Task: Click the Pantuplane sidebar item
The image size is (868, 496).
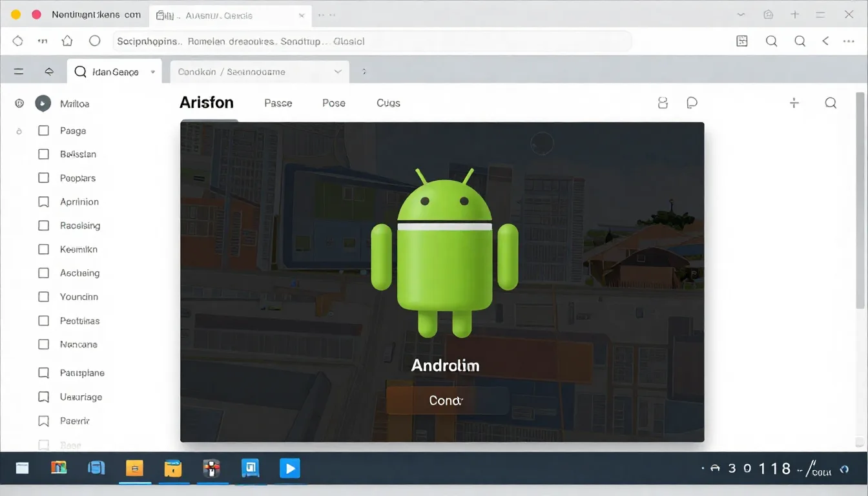Action: 71,373
